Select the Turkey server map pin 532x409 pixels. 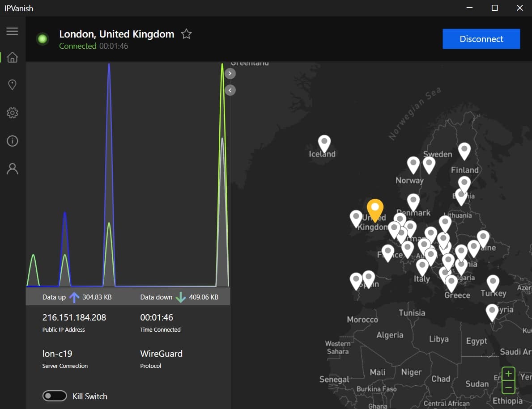(493, 283)
